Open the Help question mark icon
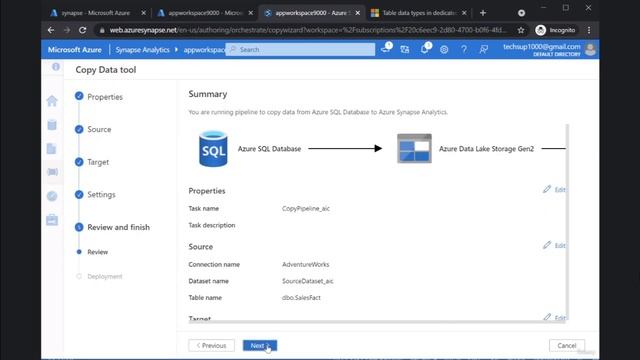Viewport: 640px width, 360px height. 464,49
